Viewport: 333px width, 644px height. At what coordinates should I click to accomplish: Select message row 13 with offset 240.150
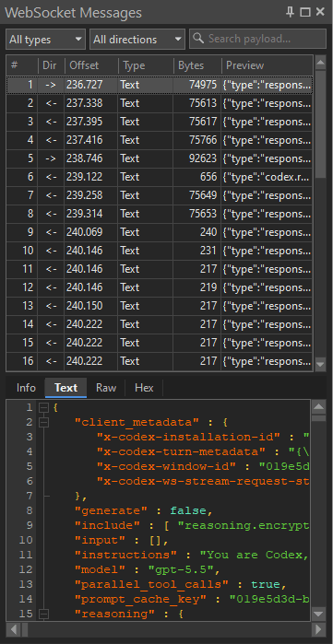[x=160, y=306]
